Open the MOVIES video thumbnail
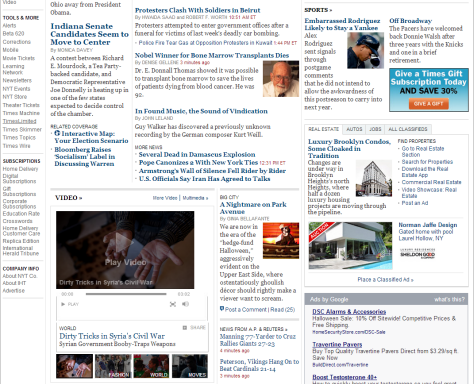The height and width of the screenshot is (384, 474). coord(190,366)
